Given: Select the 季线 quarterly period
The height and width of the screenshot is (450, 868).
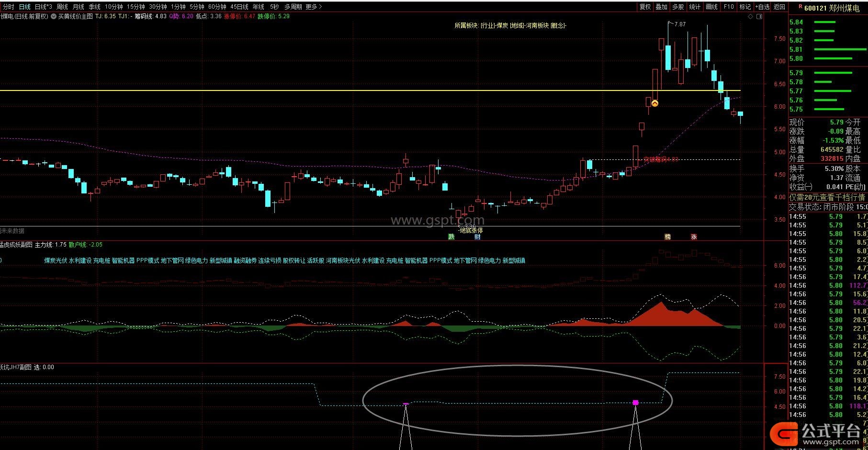Looking at the screenshot, I should (94, 7).
